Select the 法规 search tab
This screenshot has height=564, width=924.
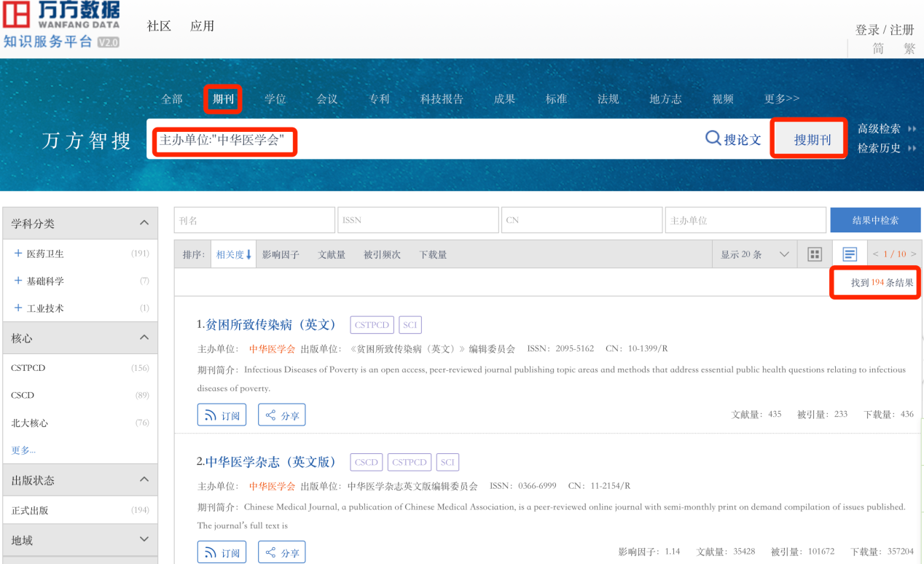[x=608, y=99]
